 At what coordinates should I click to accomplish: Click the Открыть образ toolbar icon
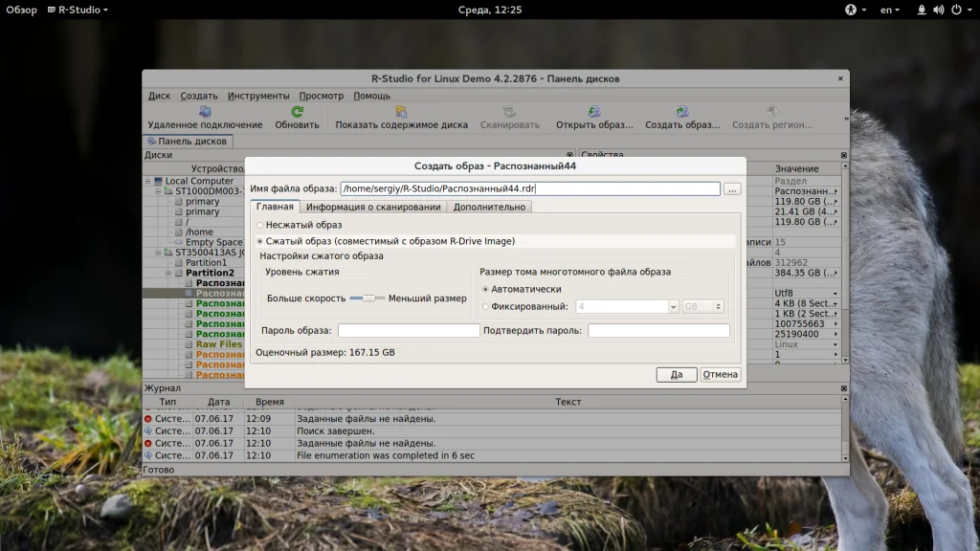pyautogui.click(x=594, y=112)
